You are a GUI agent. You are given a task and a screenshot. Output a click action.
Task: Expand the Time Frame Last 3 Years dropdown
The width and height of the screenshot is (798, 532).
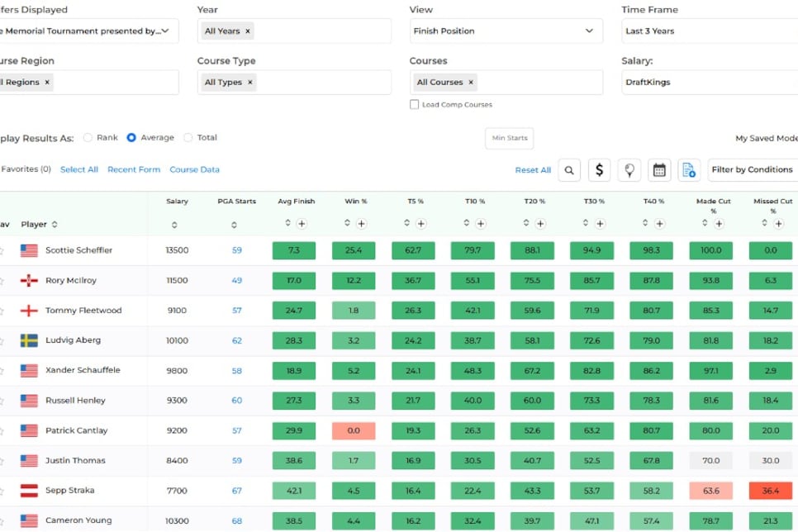[710, 31]
